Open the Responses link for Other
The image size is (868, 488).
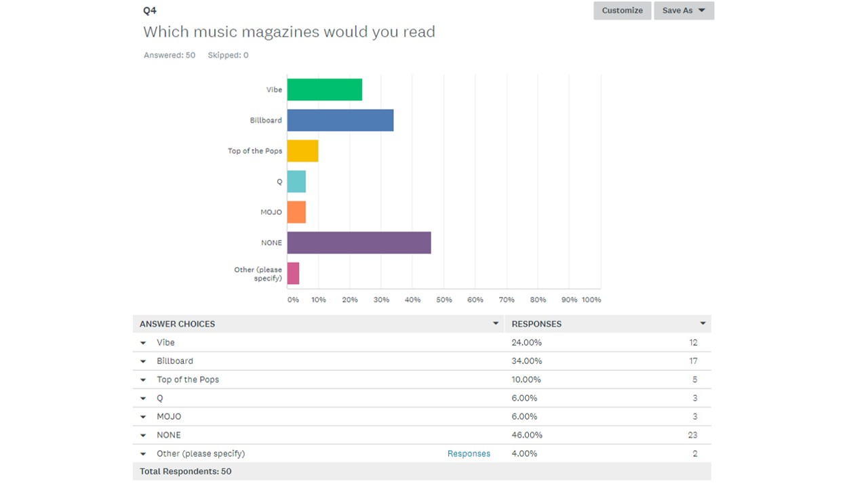[x=469, y=453]
